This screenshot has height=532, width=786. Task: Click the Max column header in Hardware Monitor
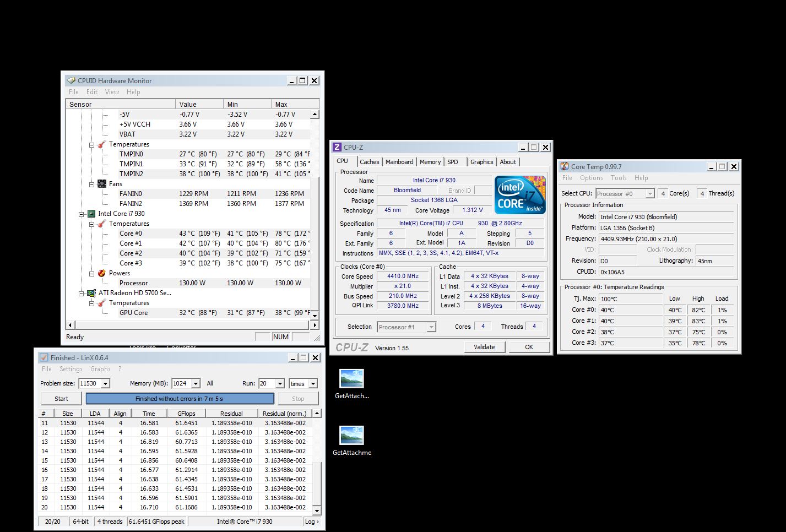tap(295, 104)
